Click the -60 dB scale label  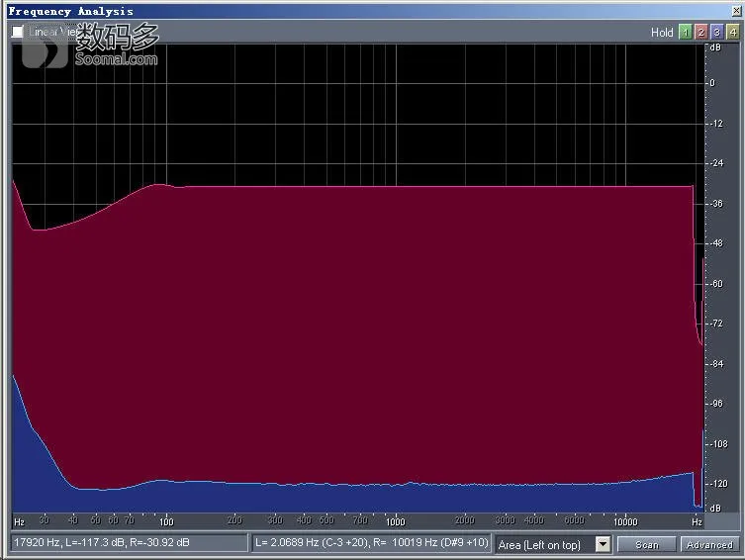(x=716, y=284)
